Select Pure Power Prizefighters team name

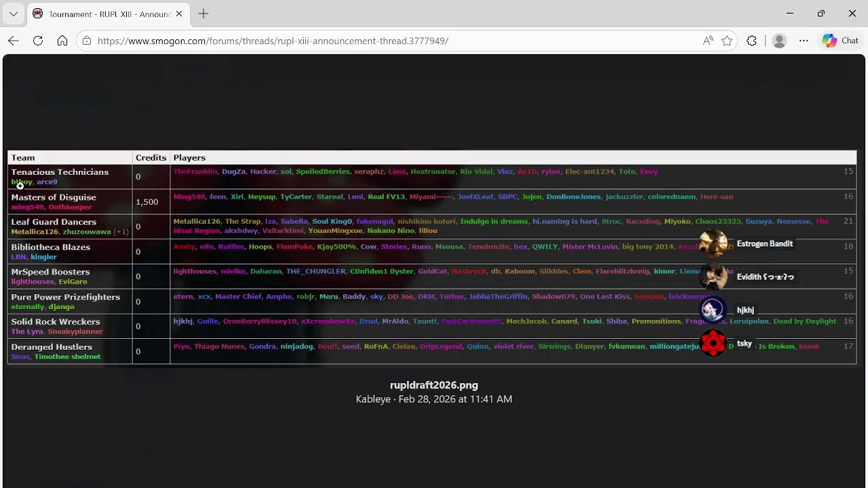click(65, 297)
